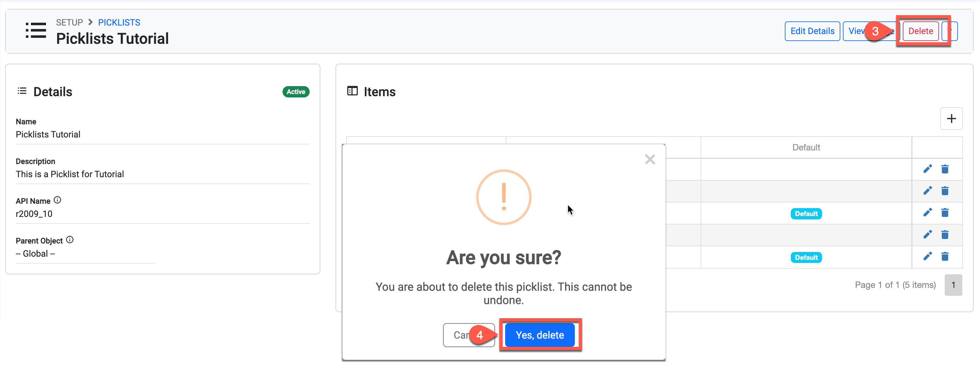Image resolution: width=980 pixels, height=379 pixels.
Task: Click API Name info icon
Action: point(57,200)
